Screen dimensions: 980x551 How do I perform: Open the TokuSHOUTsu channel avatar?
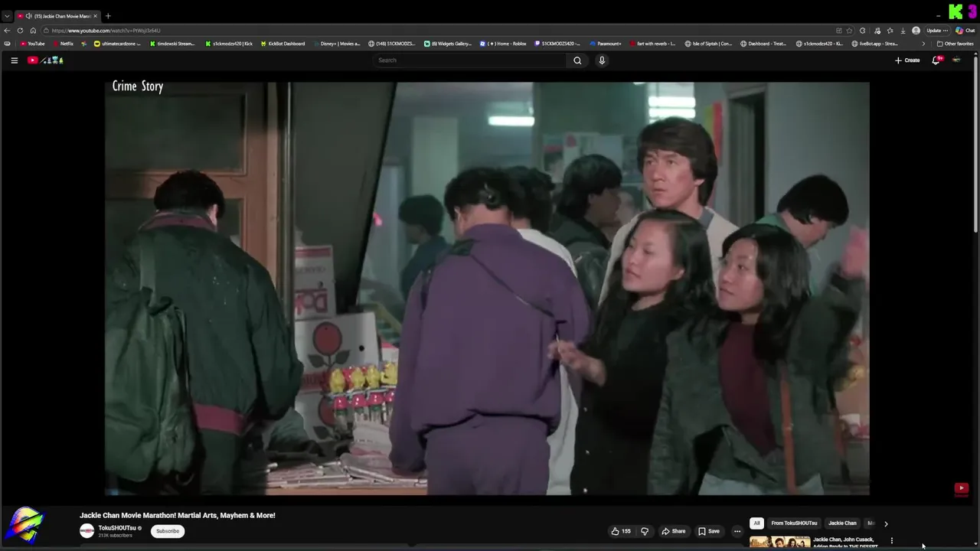[87, 530]
